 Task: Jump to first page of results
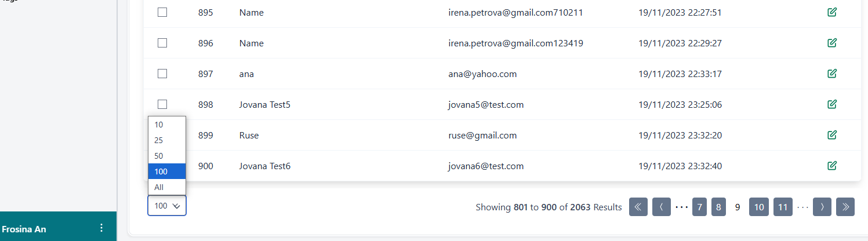(638, 207)
